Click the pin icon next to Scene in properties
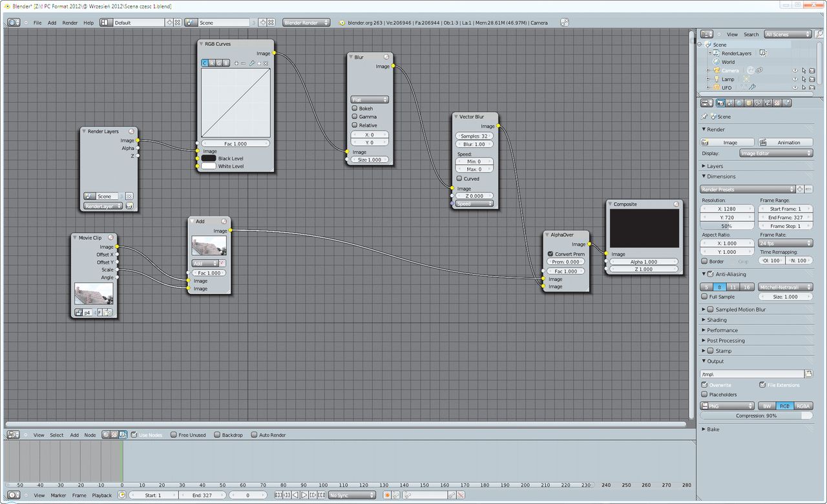 point(704,117)
